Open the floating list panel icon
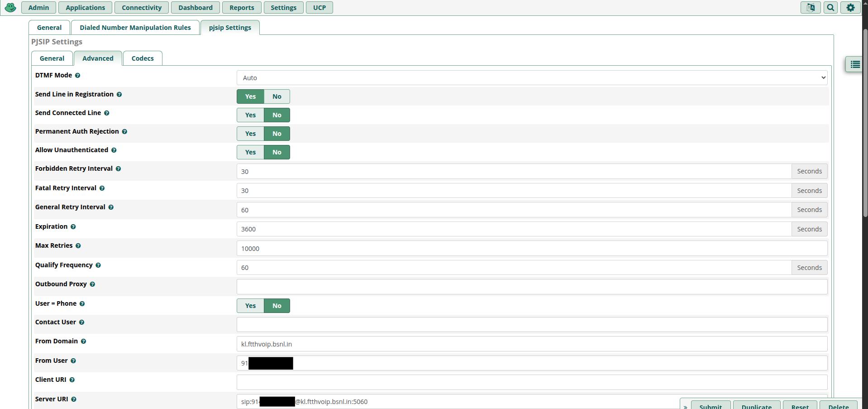The width and height of the screenshot is (868, 409). point(854,65)
